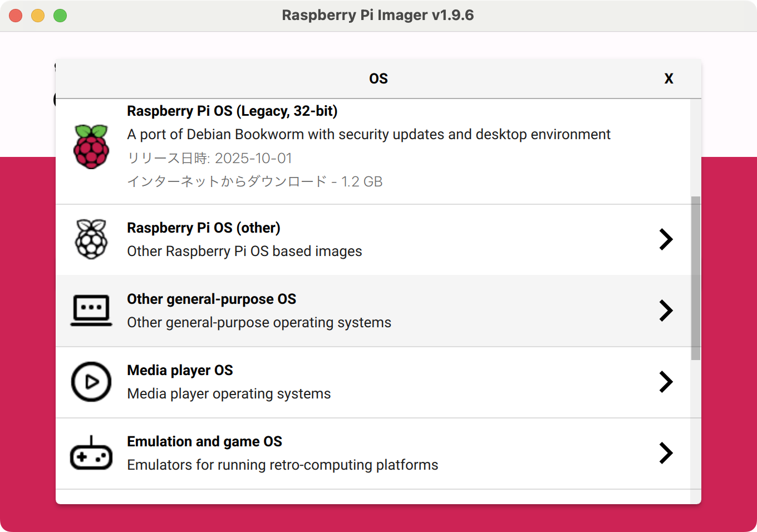The image size is (757, 532).
Task: Open the Media player OS category title
Action: click(180, 371)
